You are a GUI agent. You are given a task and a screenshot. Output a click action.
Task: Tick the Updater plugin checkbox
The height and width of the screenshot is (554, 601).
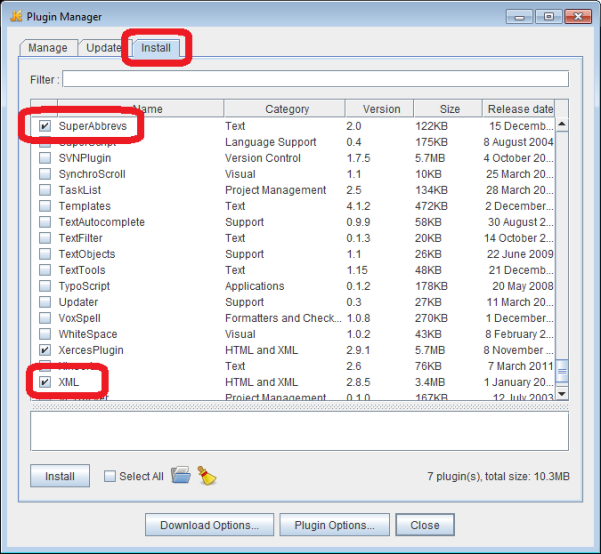(x=45, y=302)
